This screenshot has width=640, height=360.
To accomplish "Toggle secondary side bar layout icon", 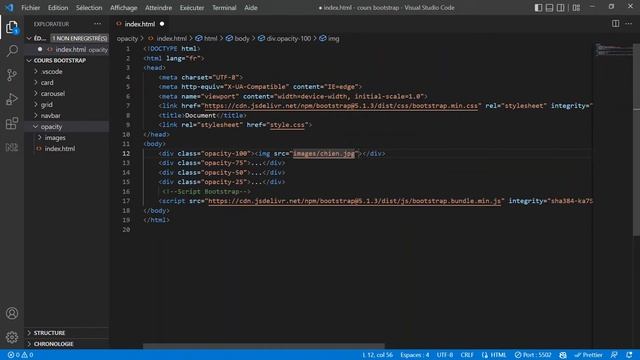I will [561, 8].
